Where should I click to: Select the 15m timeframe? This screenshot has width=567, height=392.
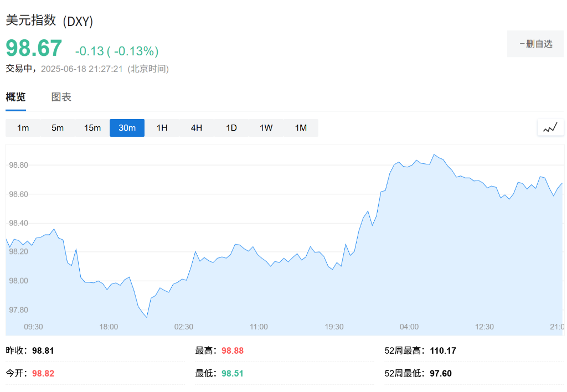coord(92,127)
